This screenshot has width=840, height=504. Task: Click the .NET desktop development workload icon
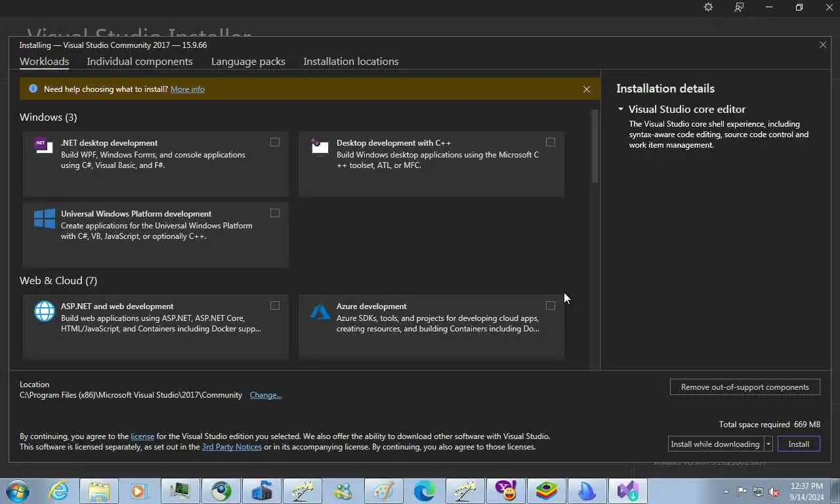44,146
